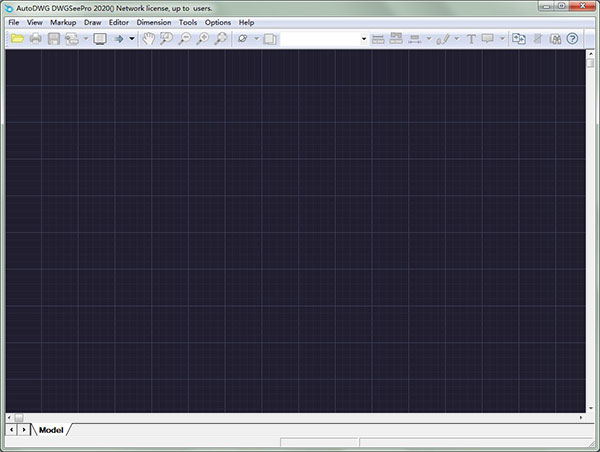
Task: Click the vertical scrollbar on the right
Action: [590, 230]
